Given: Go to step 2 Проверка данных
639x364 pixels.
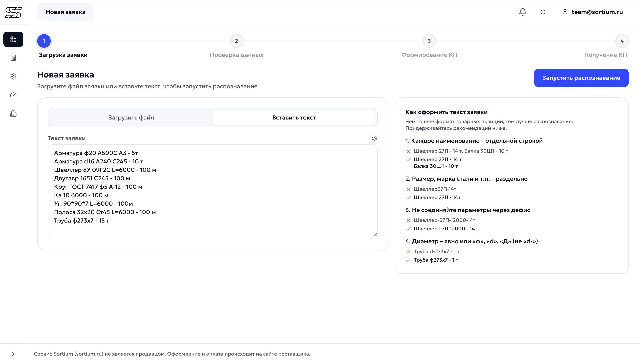Looking at the screenshot, I should 236,41.
